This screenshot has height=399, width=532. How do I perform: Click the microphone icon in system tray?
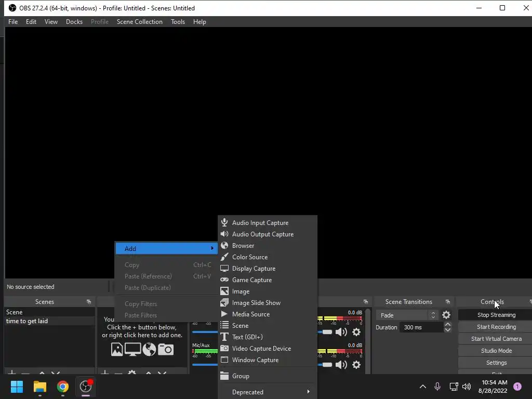pos(437,387)
